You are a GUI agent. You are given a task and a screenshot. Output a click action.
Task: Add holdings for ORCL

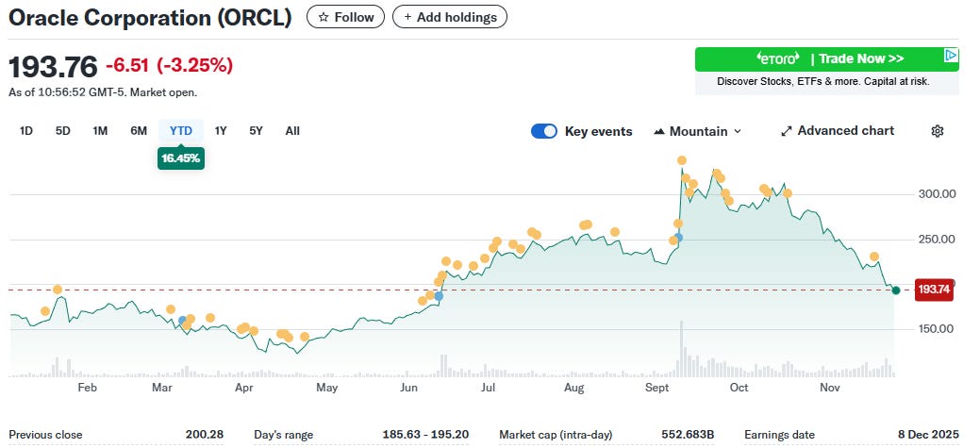[449, 17]
